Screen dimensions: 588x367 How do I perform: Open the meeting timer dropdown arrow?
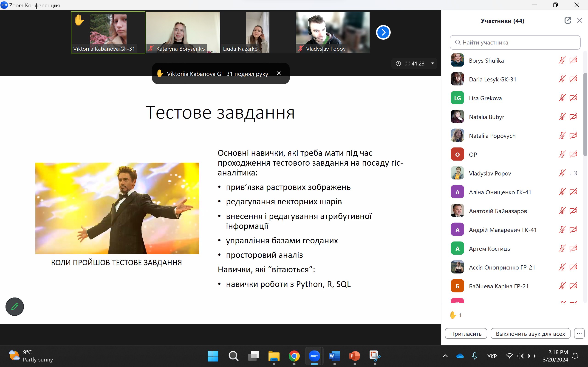click(433, 63)
